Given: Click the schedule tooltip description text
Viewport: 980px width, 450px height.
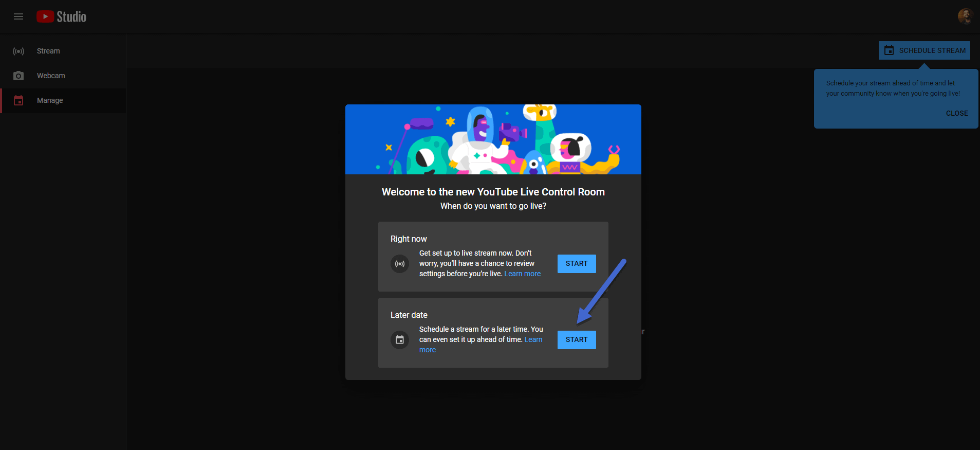Looking at the screenshot, I should 893,88.
